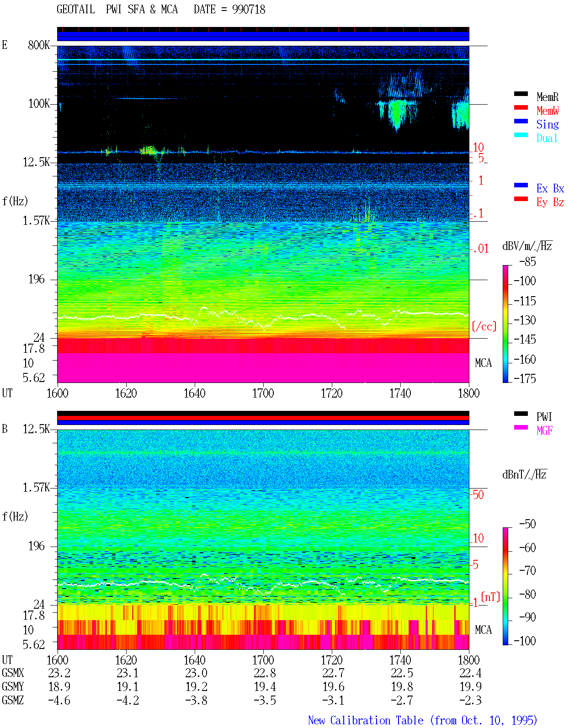Click the red 50 nT scale label
Image resolution: width=585 pixels, height=728 pixels.
coord(478,495)
